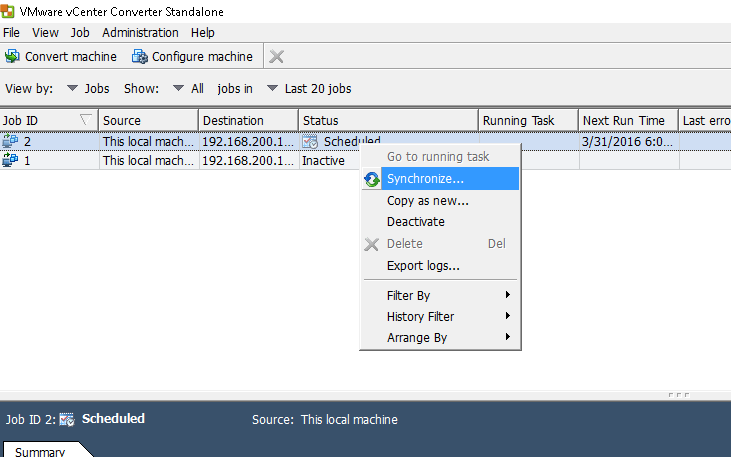Click the Synchronize icon in context menu
Viewport: 731px width, 457px height.
(372, 179)
